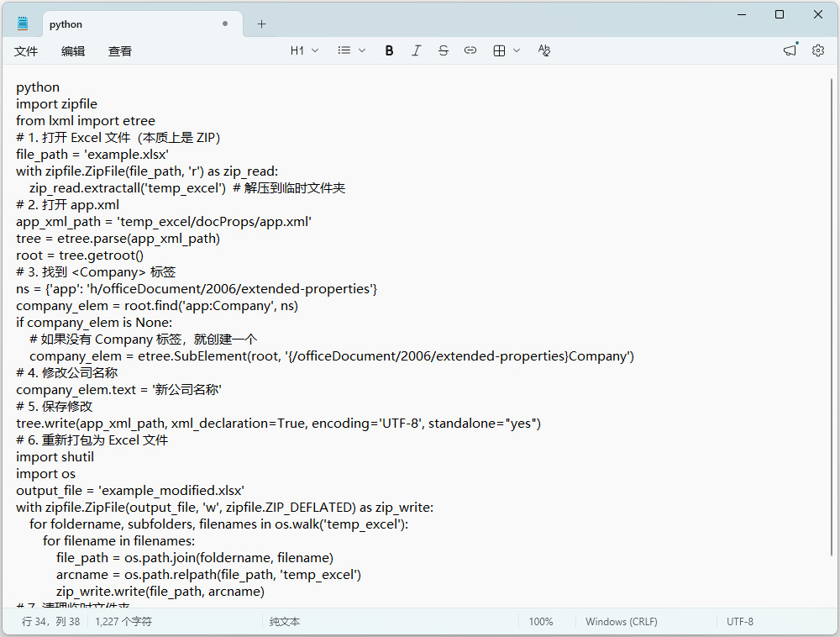This screenshot has width=840, height=637.
Task: Maximize the Notepad window
Action: [780, 14]
